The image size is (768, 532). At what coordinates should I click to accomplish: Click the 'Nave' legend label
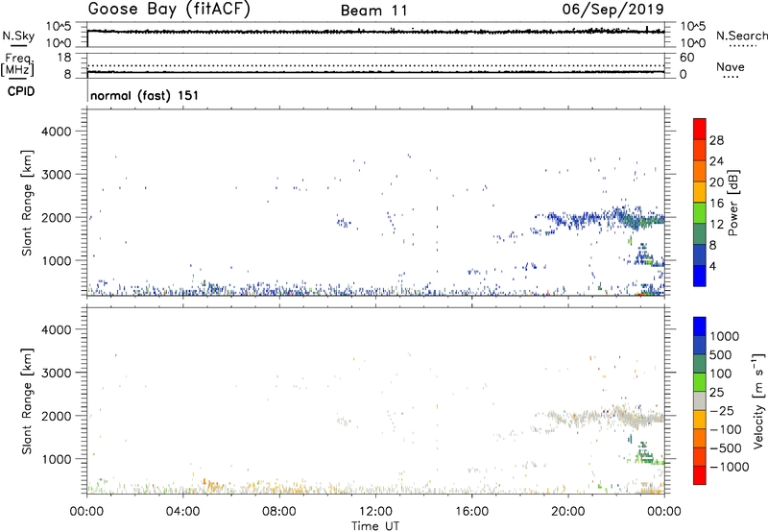(x=731, y=66)
